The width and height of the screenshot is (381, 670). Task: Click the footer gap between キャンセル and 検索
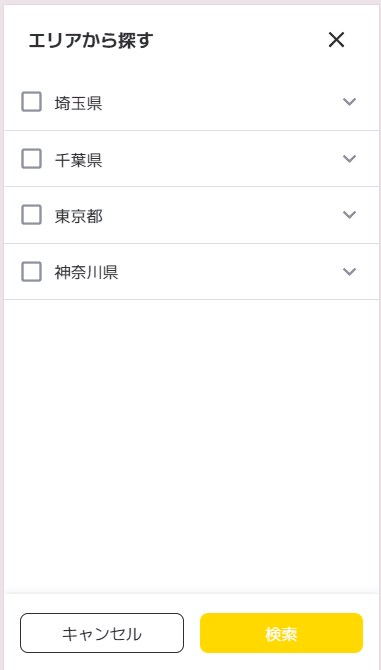tap(192, 633)
